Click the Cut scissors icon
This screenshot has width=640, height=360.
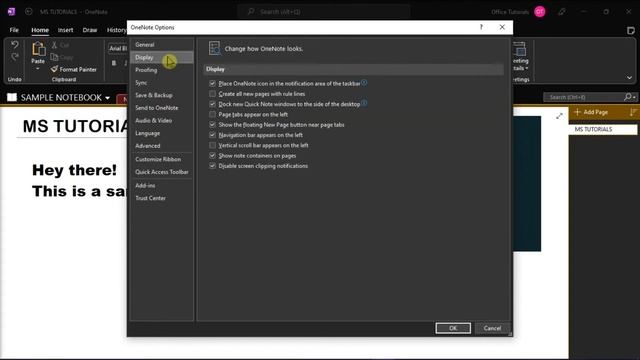coord(54,45)
